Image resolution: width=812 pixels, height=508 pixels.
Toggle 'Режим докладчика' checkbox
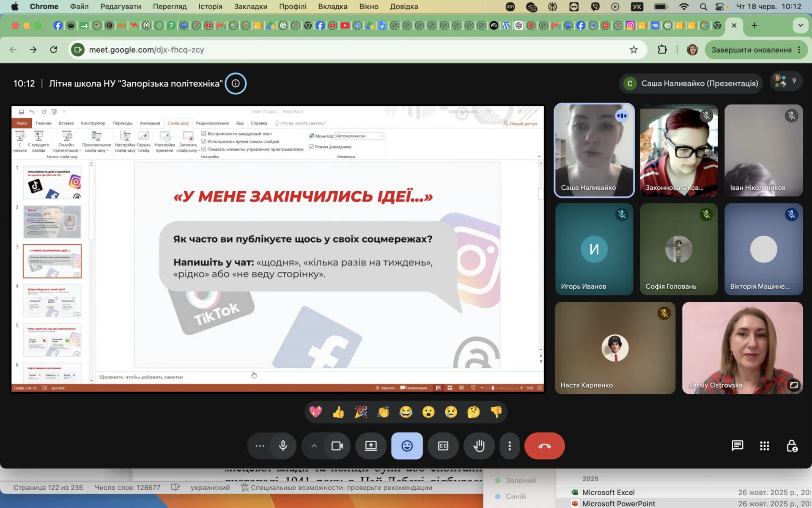tap(311, 147)
